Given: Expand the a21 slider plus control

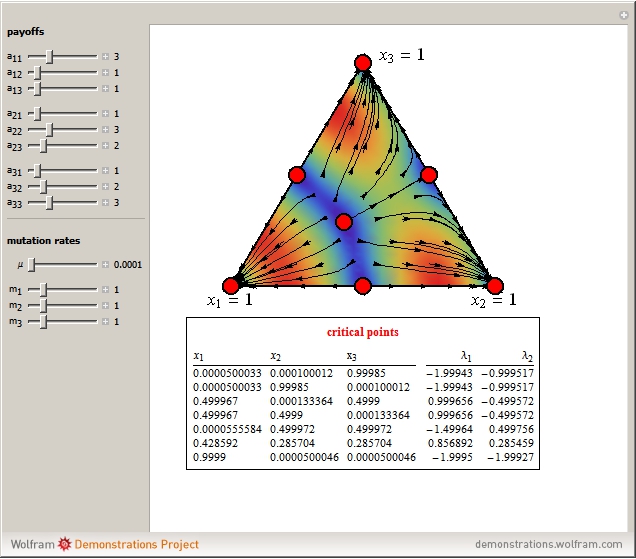Looking at the screenshot, I should click(105, 114).
